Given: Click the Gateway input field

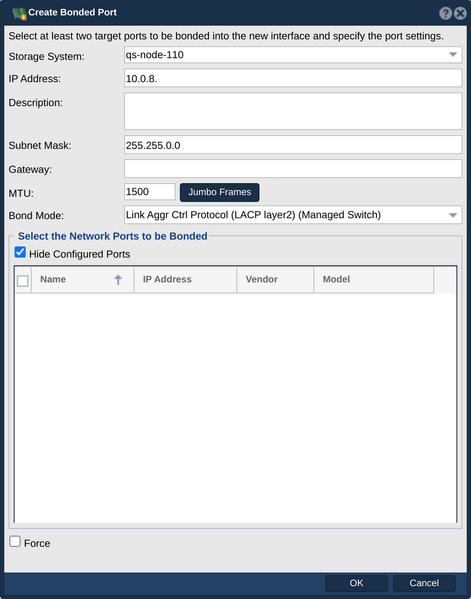Looking at the screenshot, I should (293, 169).
